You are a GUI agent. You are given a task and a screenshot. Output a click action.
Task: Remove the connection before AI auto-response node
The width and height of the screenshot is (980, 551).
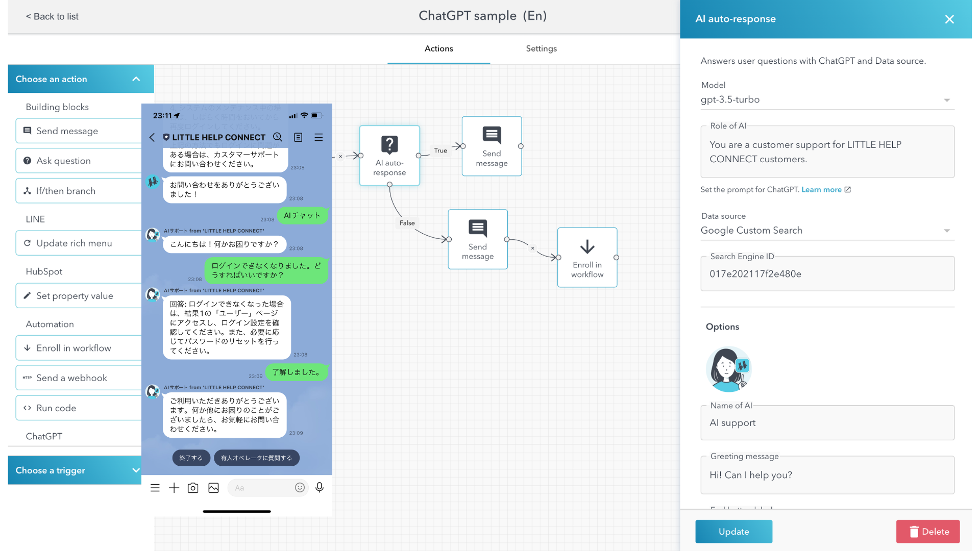coord(340,157)
